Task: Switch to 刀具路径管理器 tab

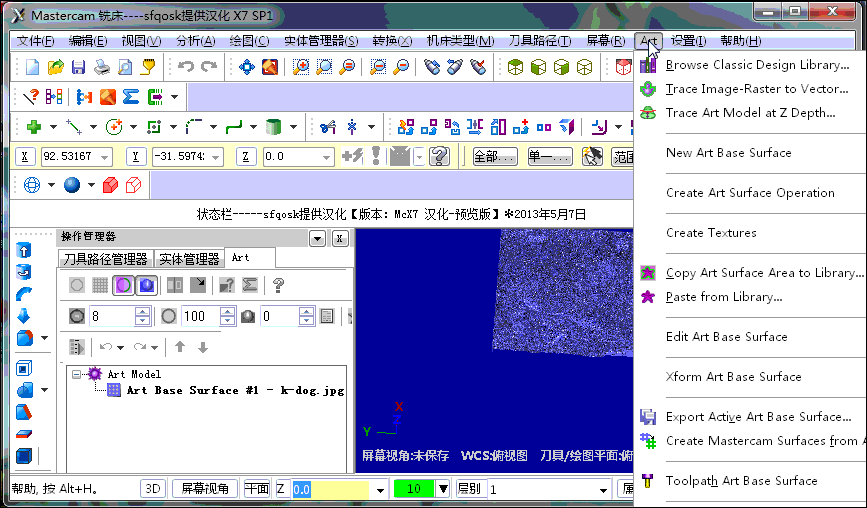Action: [105, 259]
